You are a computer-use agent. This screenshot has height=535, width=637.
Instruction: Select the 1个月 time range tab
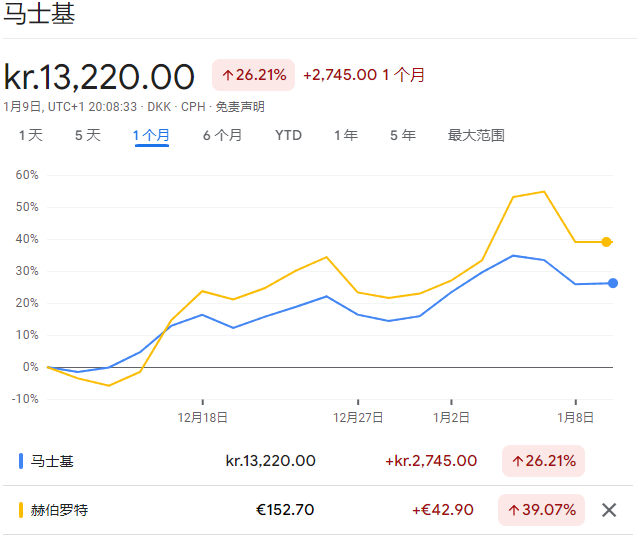[151, 136]
